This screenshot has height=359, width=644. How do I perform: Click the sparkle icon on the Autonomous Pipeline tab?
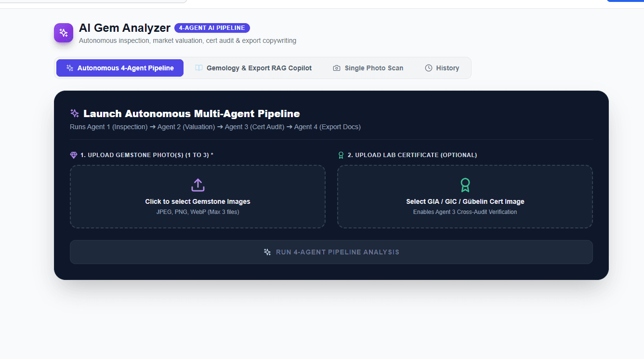[x=70, y=68]
